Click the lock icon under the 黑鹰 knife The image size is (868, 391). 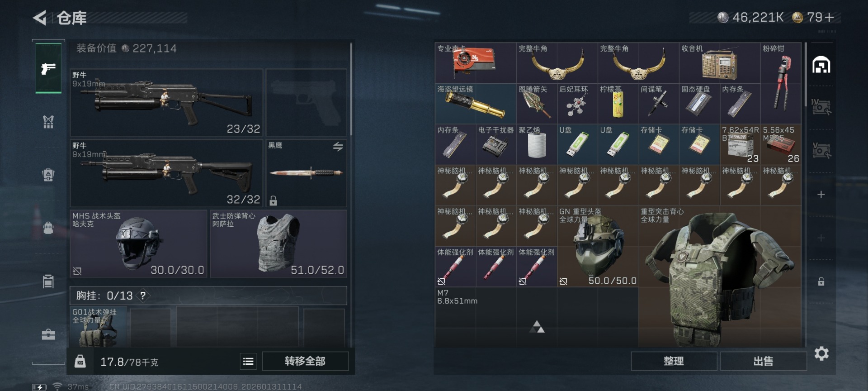click(273, 200)
